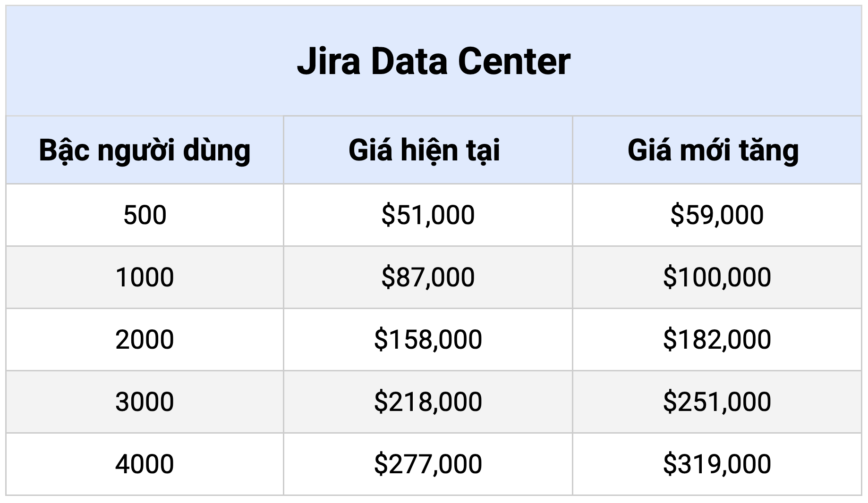Image resolution: width=868 pixels, height=503 pixels.
Task: Click the $87,000 current price cell
Action: [x=428, y=277]
